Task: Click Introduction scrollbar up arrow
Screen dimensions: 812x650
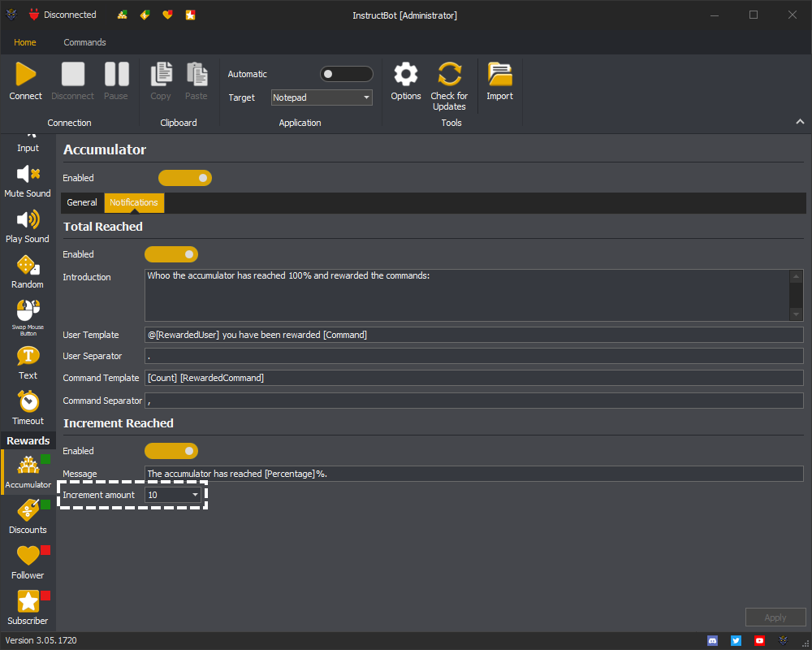Action: coord(797,276)
